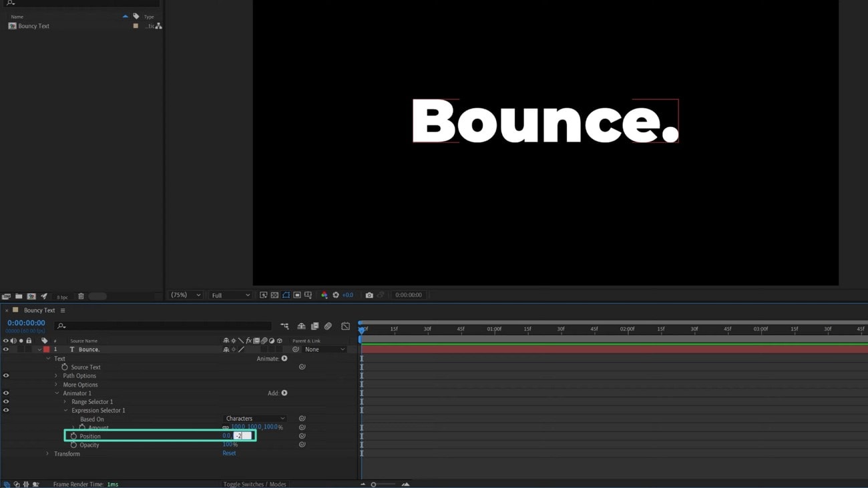868x488 pixels.
Task: Open composition mini-flowchart icon
Action: (x=285, y=326)
